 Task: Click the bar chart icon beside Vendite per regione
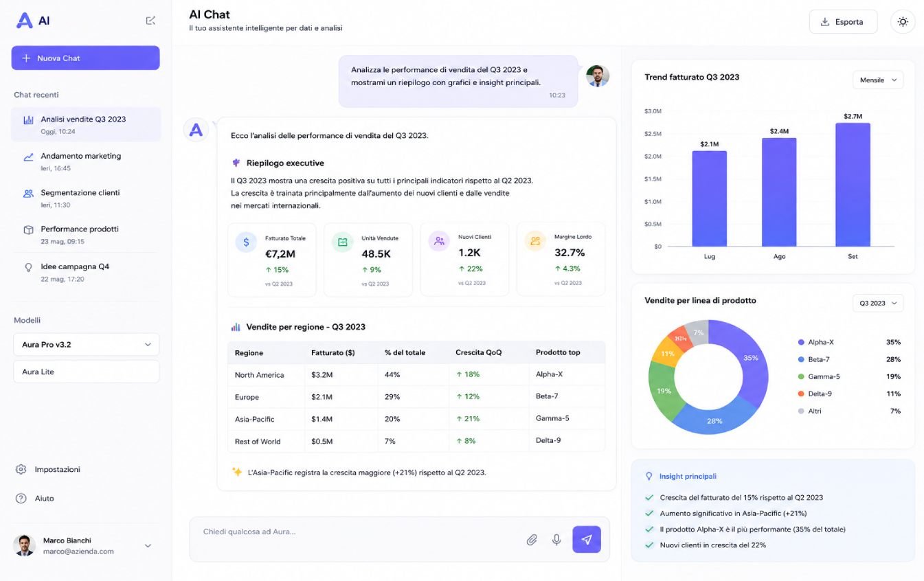click(236, 327)
